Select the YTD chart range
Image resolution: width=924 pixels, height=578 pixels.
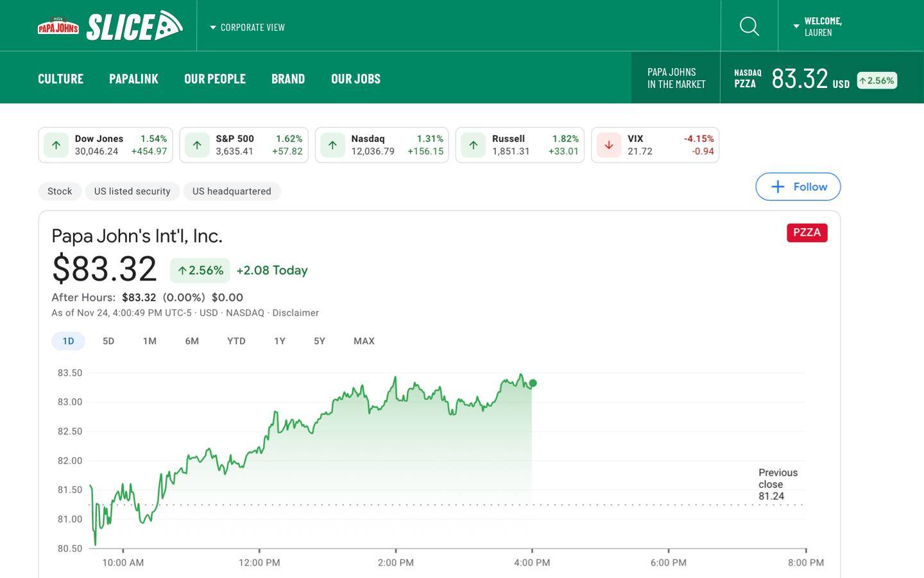[236, 341]
